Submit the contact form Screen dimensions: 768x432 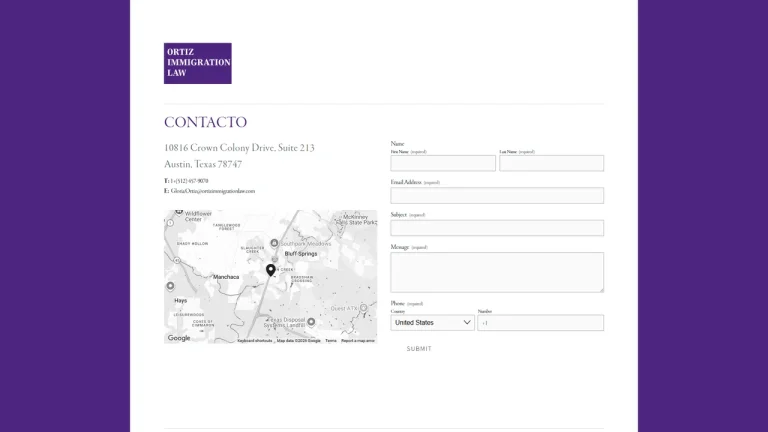click(x=419, y=349)
